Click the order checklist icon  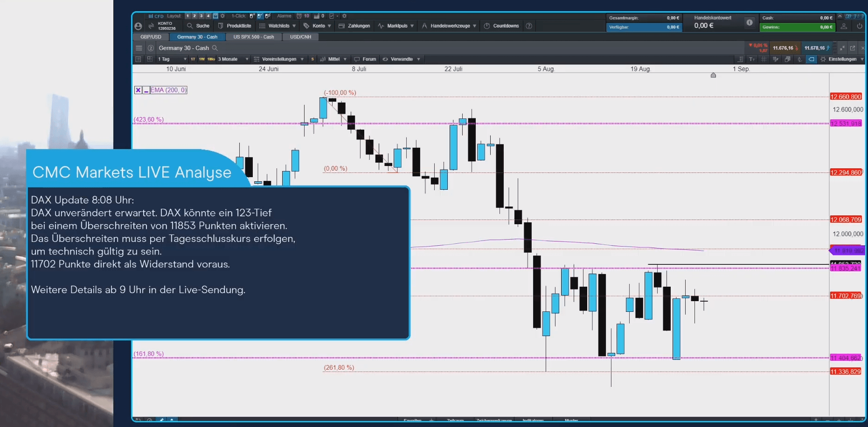[332, 16]
